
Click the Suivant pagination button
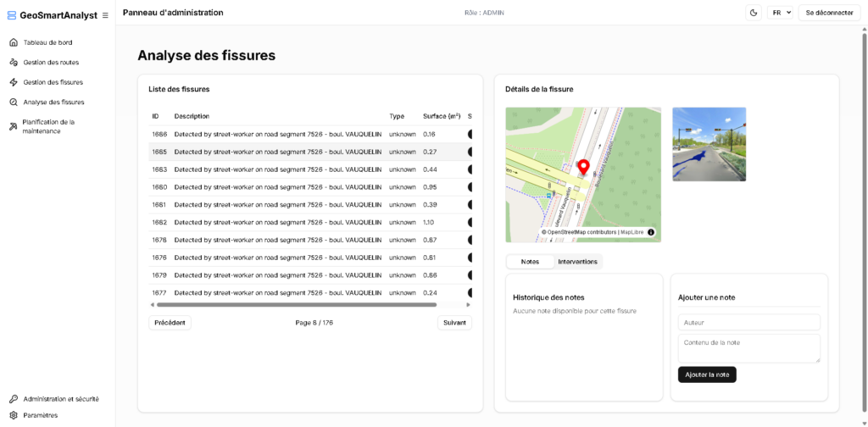[454, 323]
